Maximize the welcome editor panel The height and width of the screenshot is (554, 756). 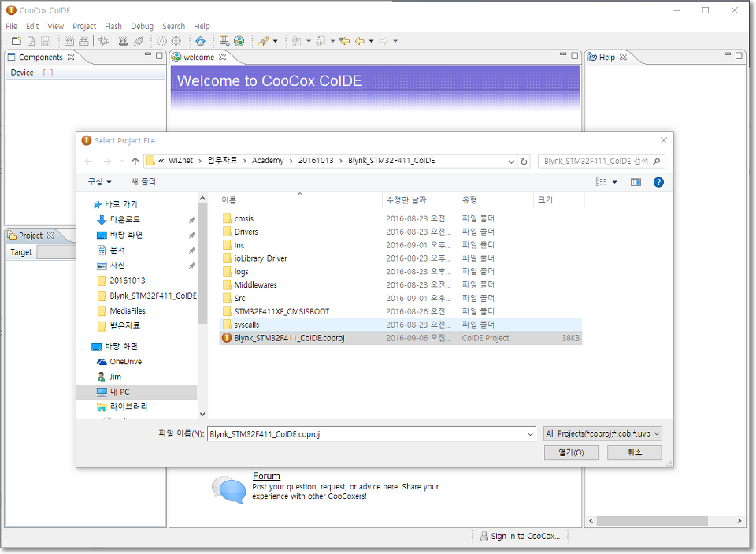pos(575,55)
